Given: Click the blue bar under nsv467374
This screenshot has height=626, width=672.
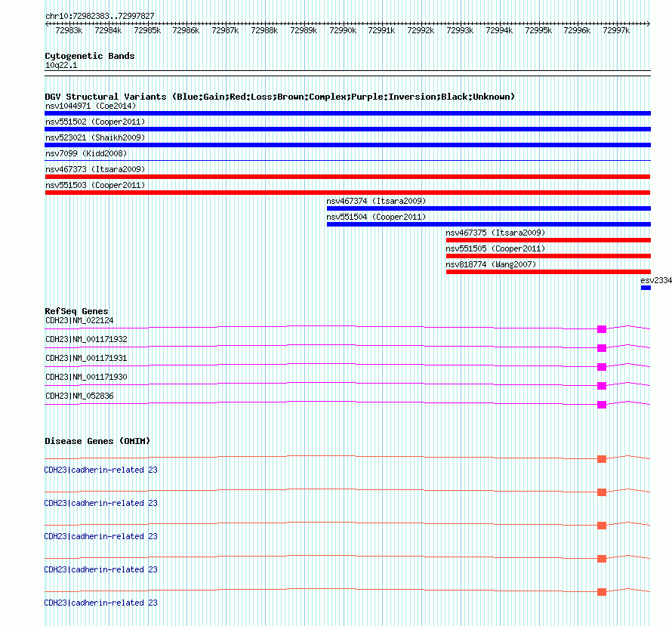Looking at the screenshot, I should coord(489,208).
